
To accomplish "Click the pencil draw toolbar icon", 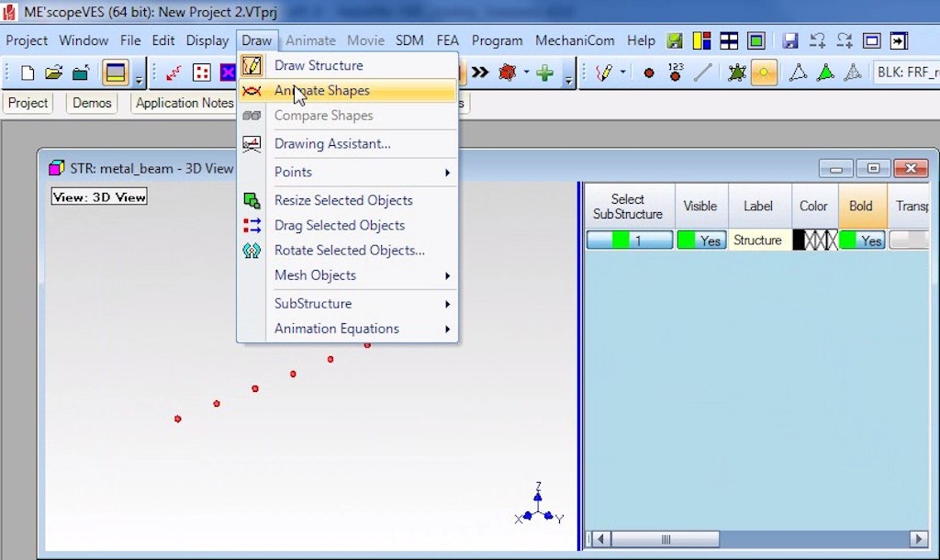I will click(603, 73).
